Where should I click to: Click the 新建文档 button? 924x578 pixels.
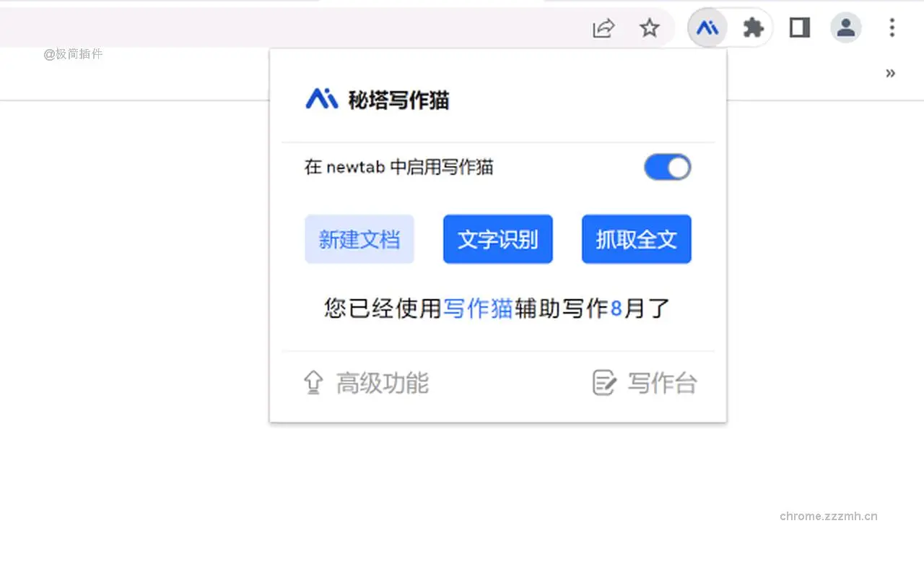point(359,239)
